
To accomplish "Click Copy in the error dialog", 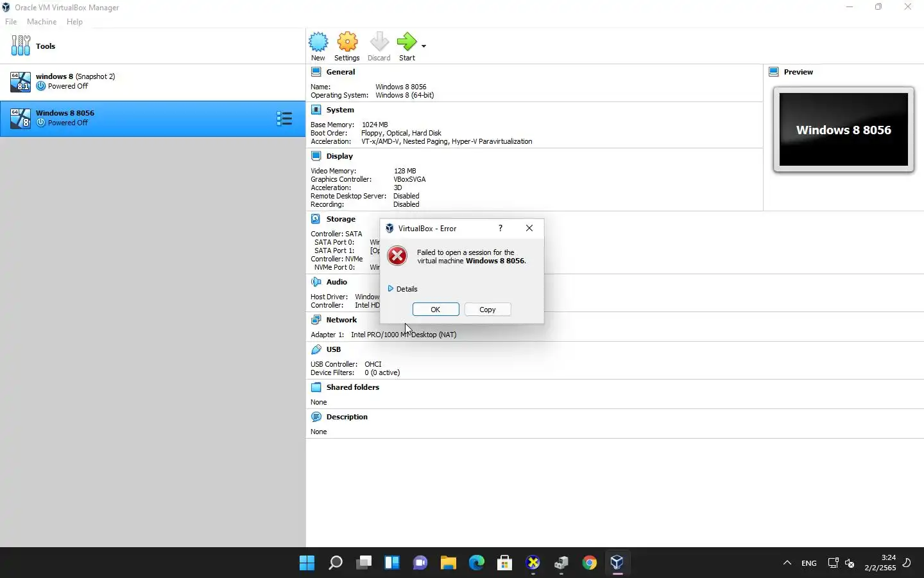I will point(488,310).
